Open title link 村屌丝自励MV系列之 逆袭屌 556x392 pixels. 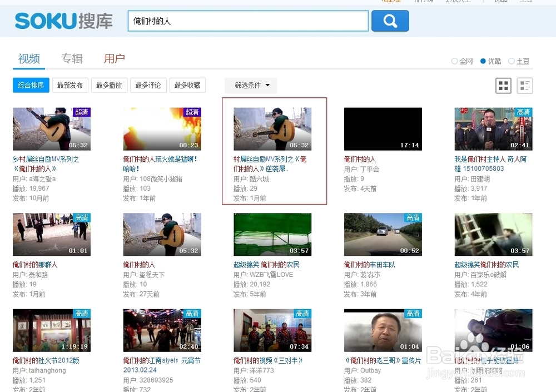(270, 164)
